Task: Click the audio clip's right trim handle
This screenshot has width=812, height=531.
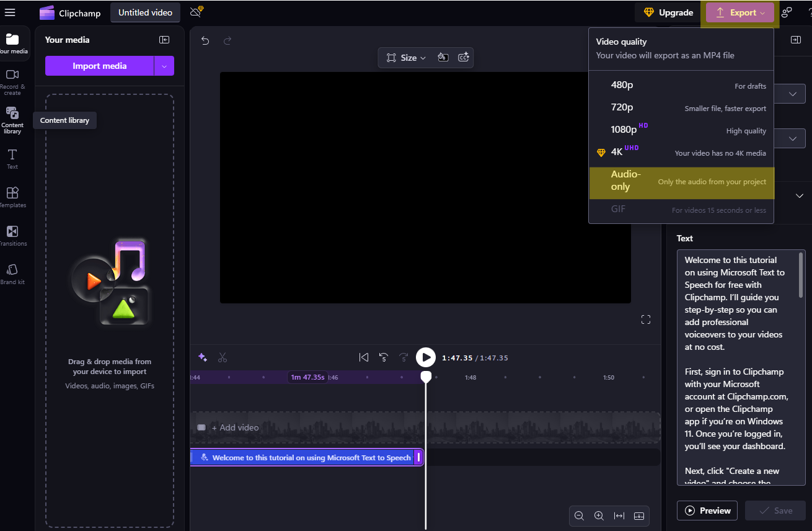Action: point(419,458)
